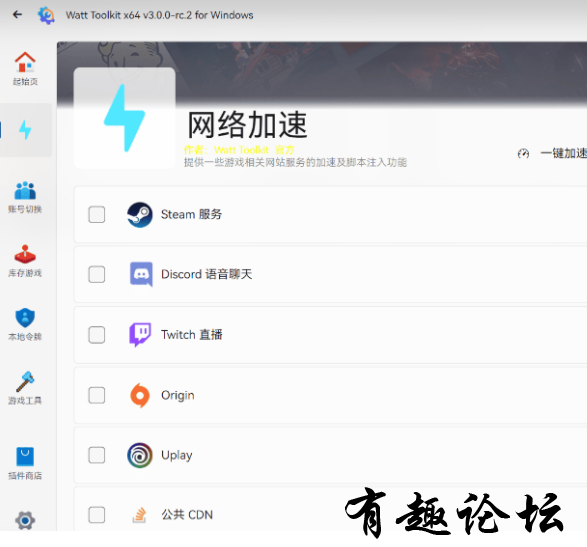587x547 pixels.
Task: Open the 库存游戏 game library
Action: (x=25, y=261)
